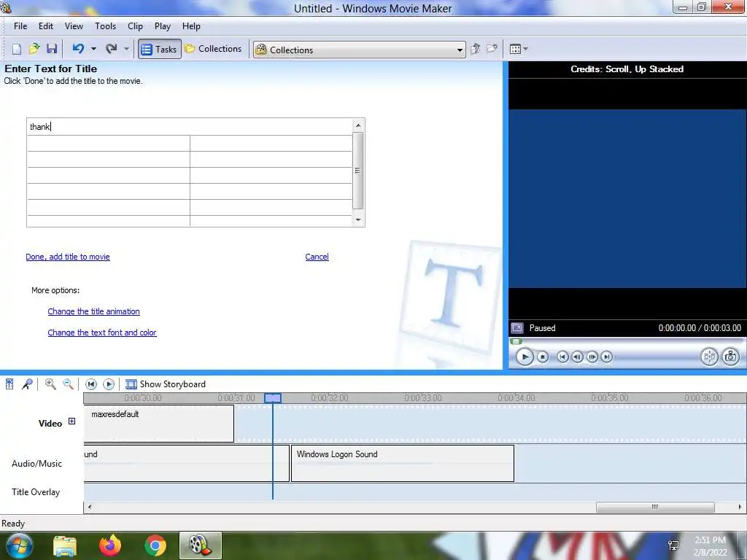Take a picture with the camera icon
The width and height of the screenshot is (747, 560).
tap(730, 357)
